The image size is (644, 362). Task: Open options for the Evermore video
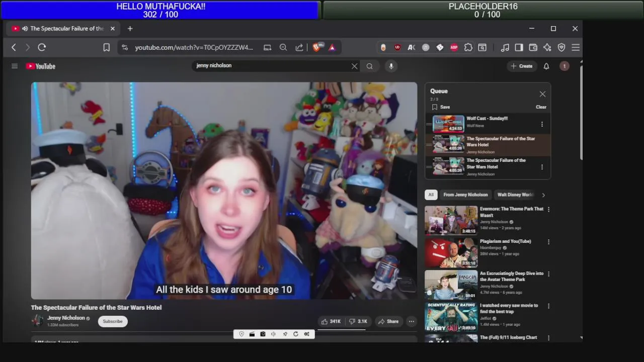click(x=548, y=209)
